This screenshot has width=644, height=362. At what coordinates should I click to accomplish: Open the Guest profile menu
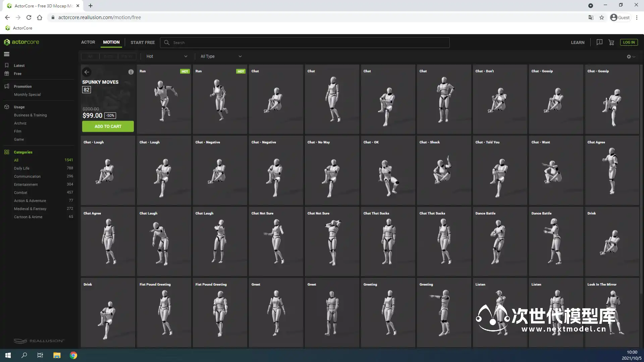pos(620,17)
